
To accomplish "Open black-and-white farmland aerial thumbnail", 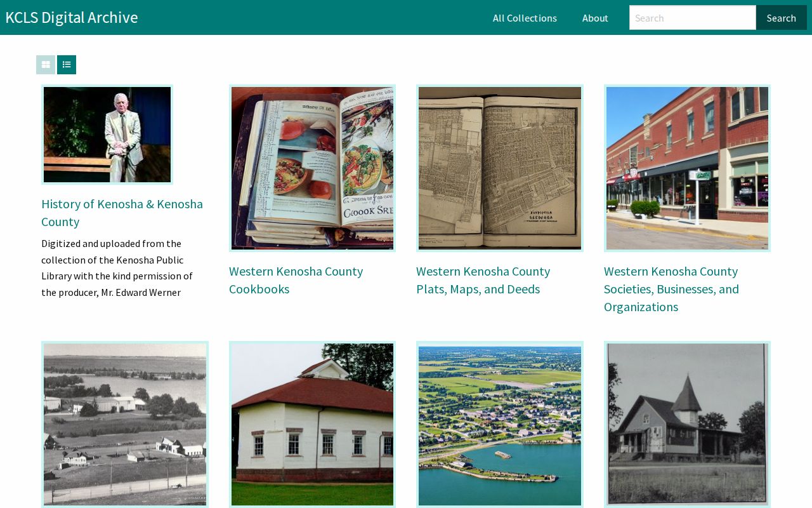I will pyautogui.click(x=125, y=424).
